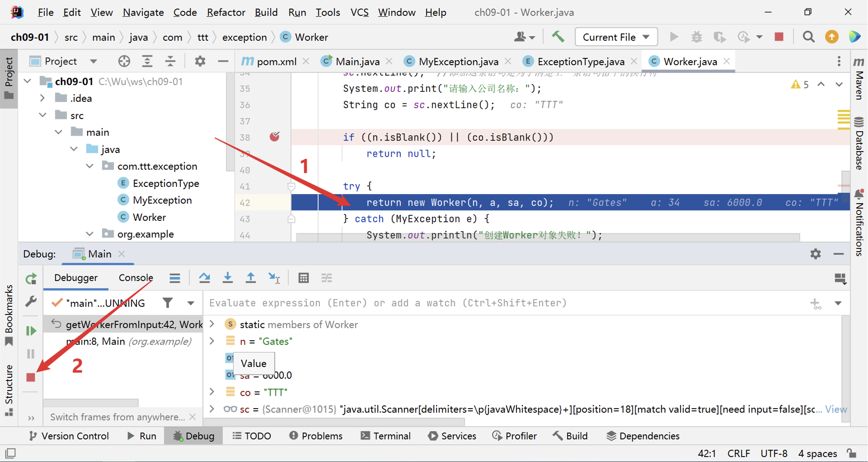Switch to Console tab
This screenshot has width=868, height=462.
(136, 278)
